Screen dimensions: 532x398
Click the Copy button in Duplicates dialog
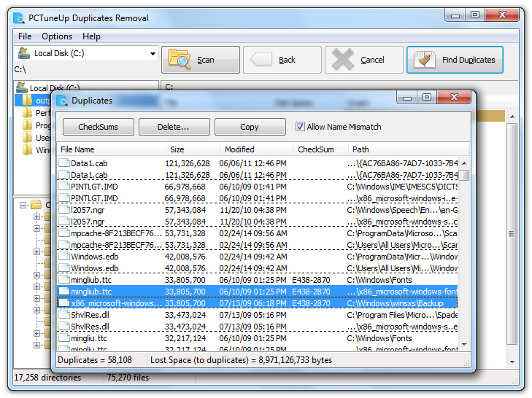(250, 127)
